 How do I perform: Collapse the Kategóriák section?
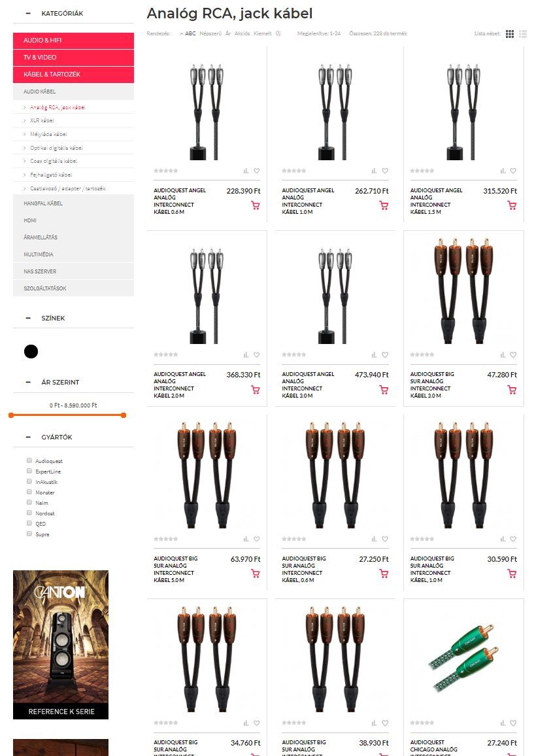coord(28,14)
